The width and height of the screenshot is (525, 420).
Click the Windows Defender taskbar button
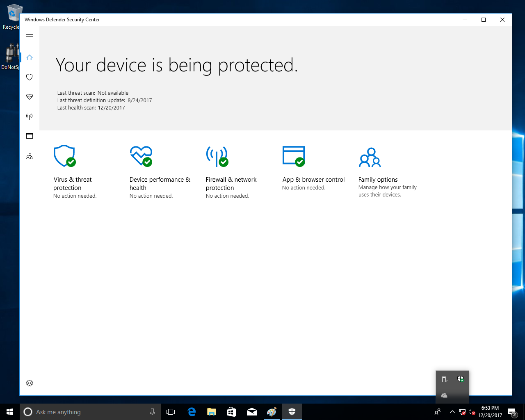[292, 412]
